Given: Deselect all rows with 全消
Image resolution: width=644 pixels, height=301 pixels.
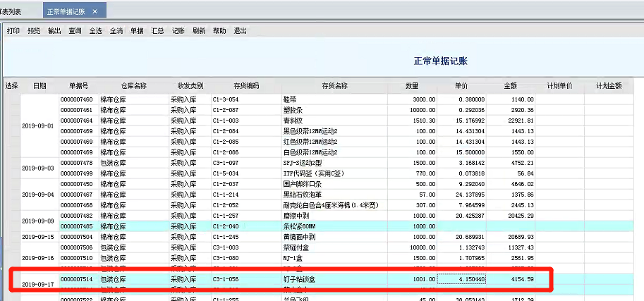Looking at the screenshot, I should pyautogui.click(x=116, y=31).
